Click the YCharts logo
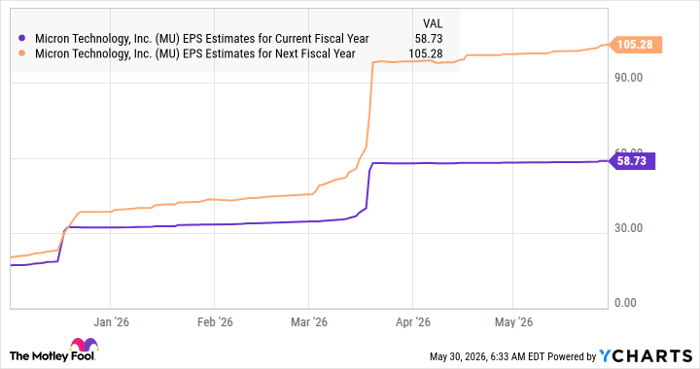Image resolution: width=700 pixels, height=369 pixels. [646, 356]
